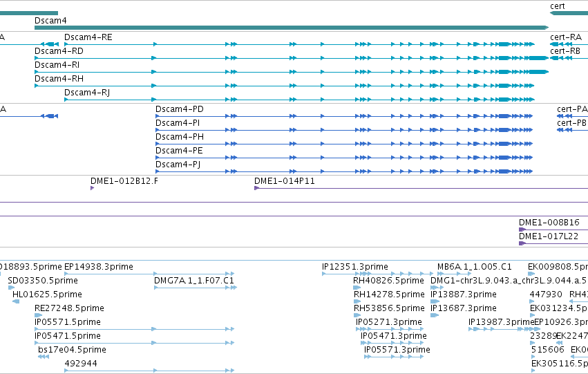The width and height of the screenshot is (588, 374).
Task: Select the RH14278.5prime EST label
Action: (389, 294)
